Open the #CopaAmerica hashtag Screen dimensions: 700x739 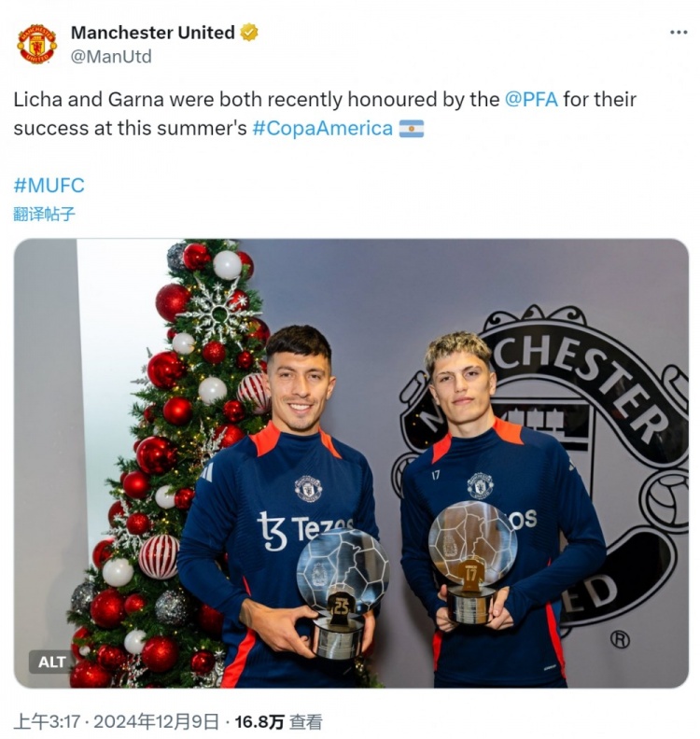pyautogui.click(x=322, y=128)
